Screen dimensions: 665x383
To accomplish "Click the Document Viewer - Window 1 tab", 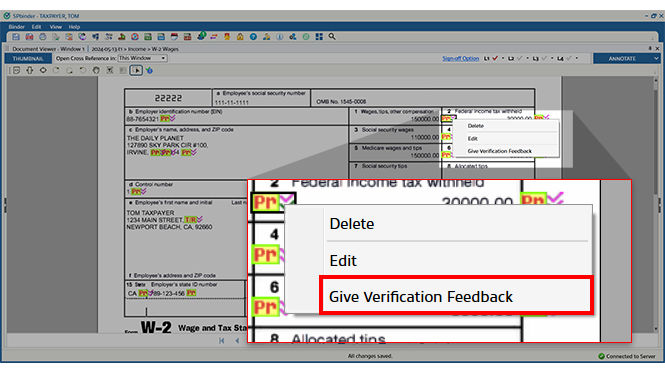I will [48, 49].
